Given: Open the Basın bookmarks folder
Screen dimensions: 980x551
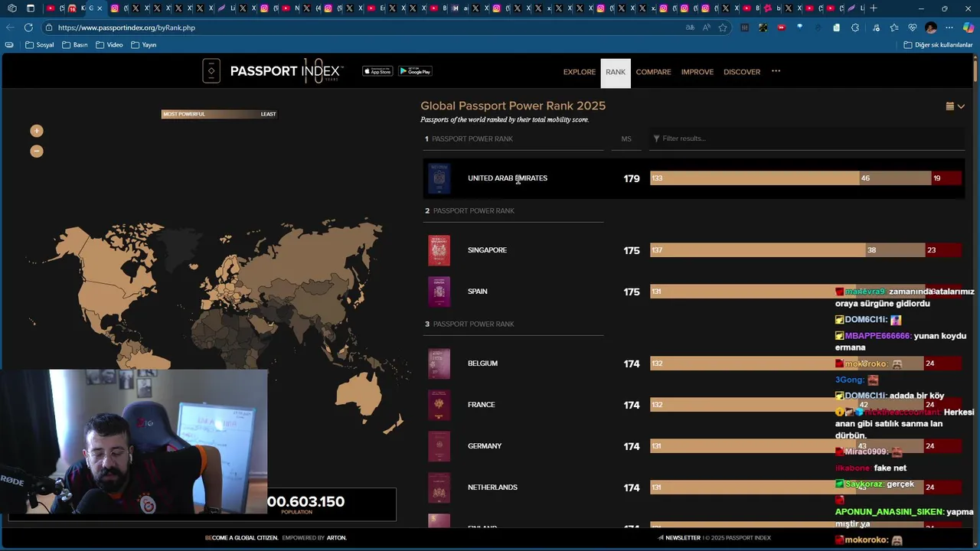Looking at the screenshot, I should (x=74, y=45).
